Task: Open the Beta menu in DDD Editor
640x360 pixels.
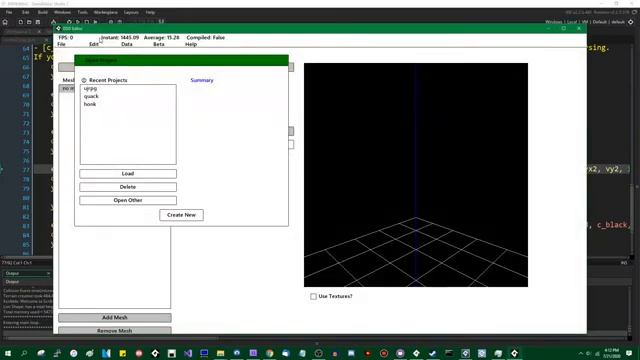Action: click(x=159, y=44)
